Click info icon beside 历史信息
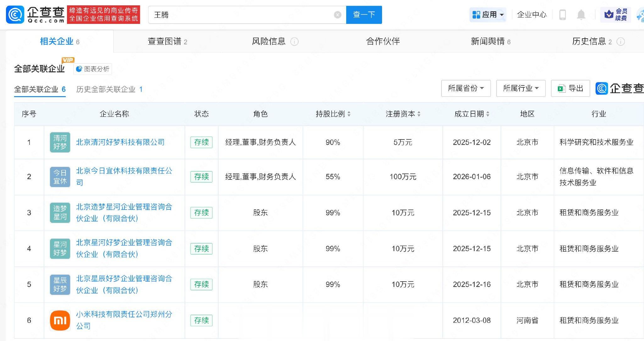This screenshot has height=341, width=644. [x=620, y=41]
